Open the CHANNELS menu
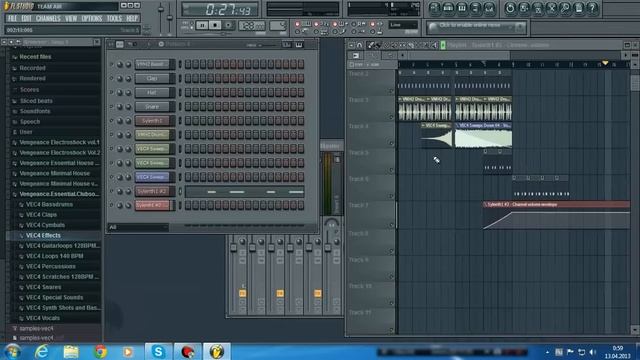Image resolution: width=640 pixels, height=360 pixels. [48, 18]
